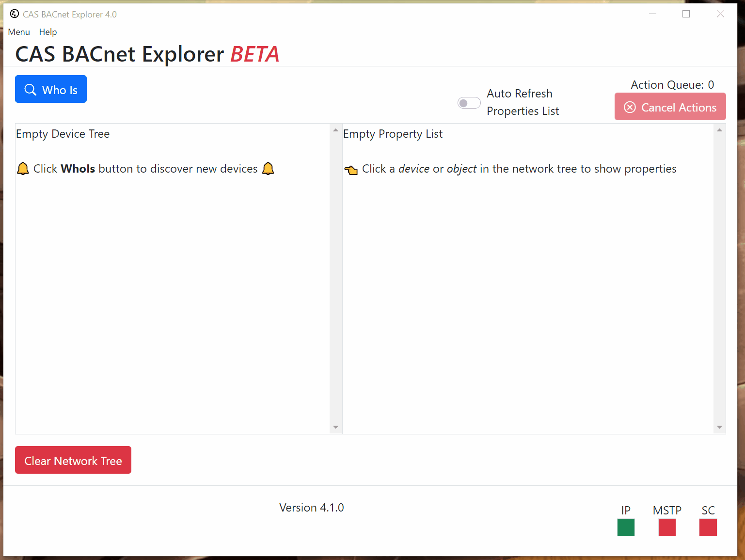Click the property list scrollbar down arrow
745x560 pixels.
(719, 427)
